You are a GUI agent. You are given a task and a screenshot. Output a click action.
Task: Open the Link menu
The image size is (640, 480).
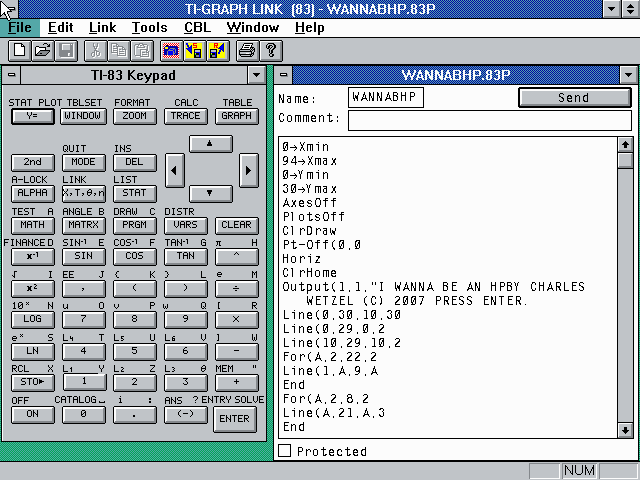101,28
